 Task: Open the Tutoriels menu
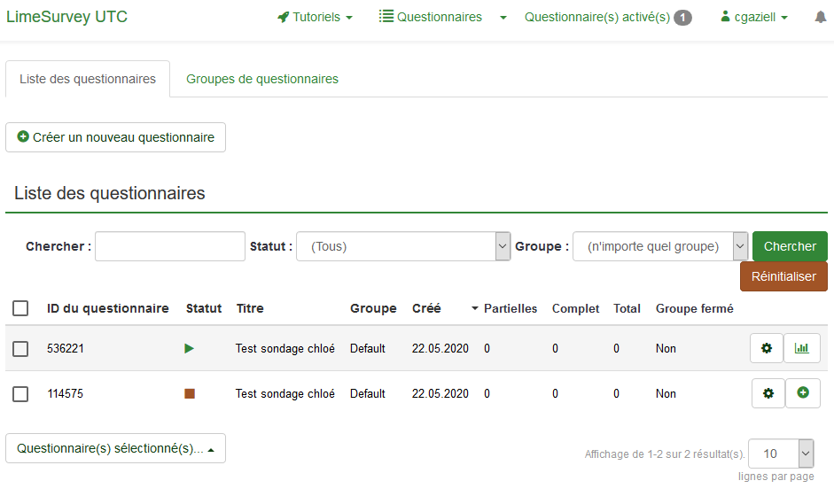tap(315, 17)
